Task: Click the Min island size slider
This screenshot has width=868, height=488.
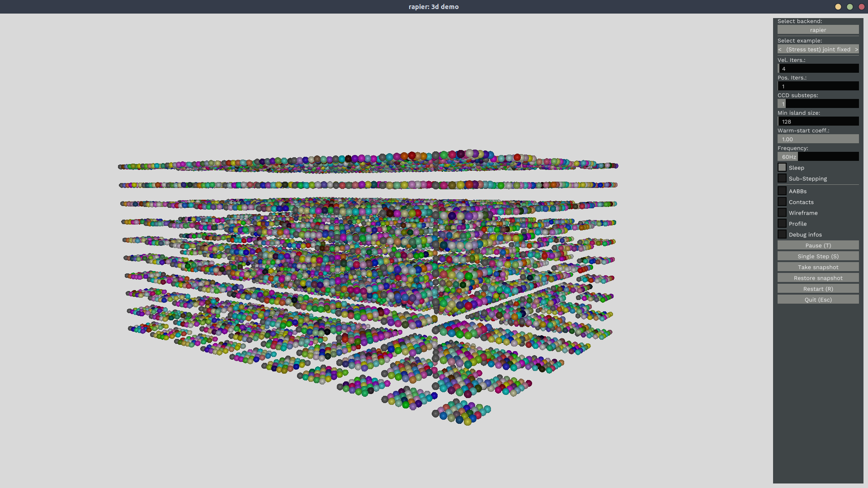Action: point(818,122)
